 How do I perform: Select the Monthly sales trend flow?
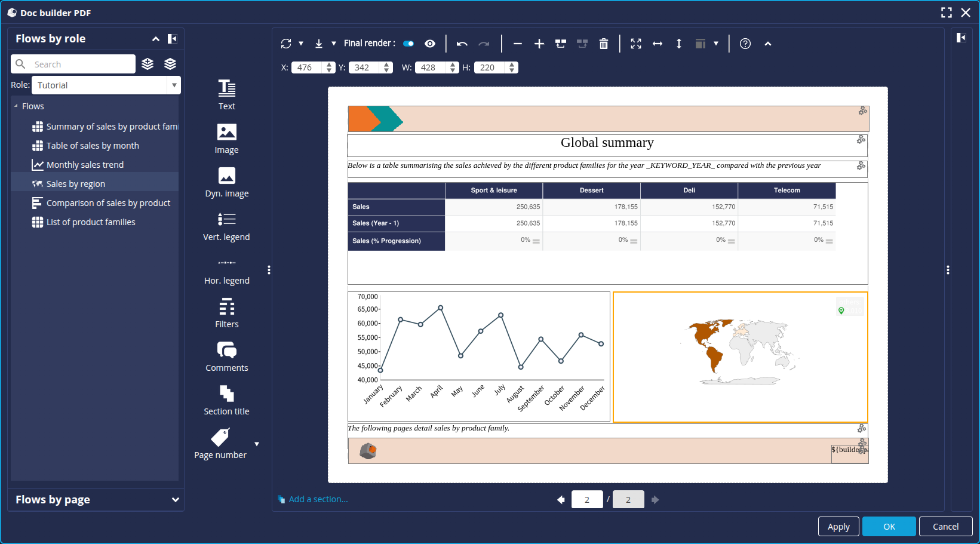[x=85, y=165]
